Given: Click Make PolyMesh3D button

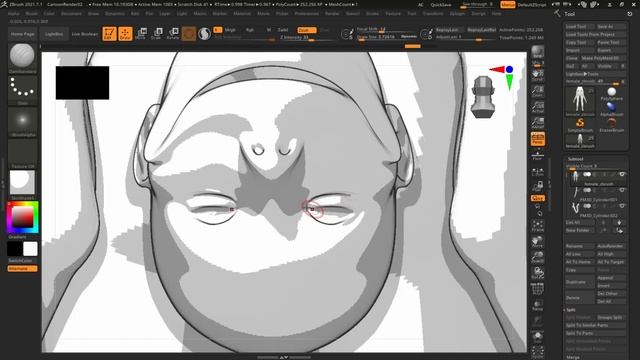Looking at the screenshot, I should (x=603, y=58).
